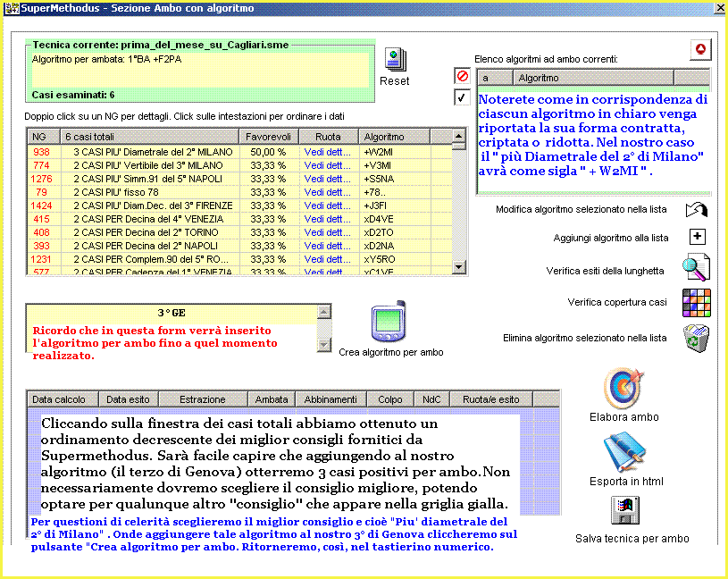Click 'a' column header in algorithm list
This screenshot has height=579, width=728.
[496, 78]
